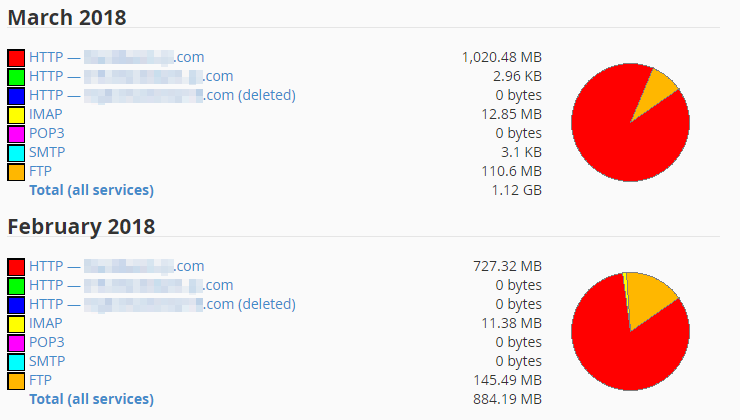Viewport: 740px width, 420px height.
Task: Open the deleted HTTP domain link in March 2018
Action: 162,95
